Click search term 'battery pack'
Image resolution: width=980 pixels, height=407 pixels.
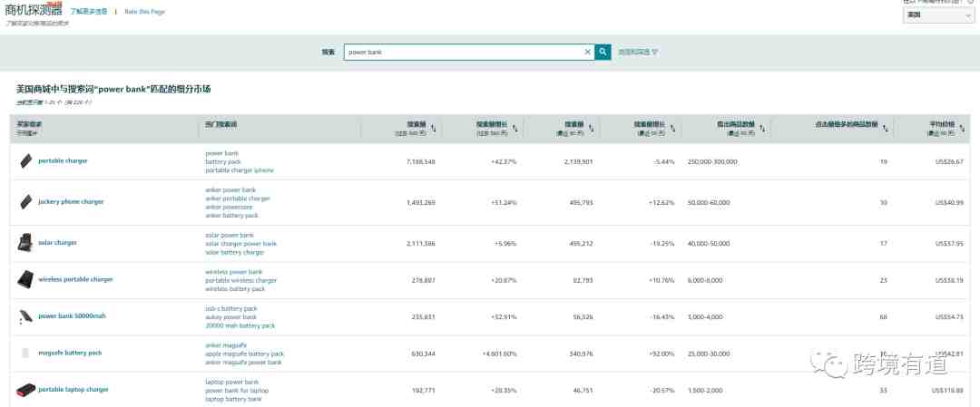pyautogui.click(x=223, y=161)
